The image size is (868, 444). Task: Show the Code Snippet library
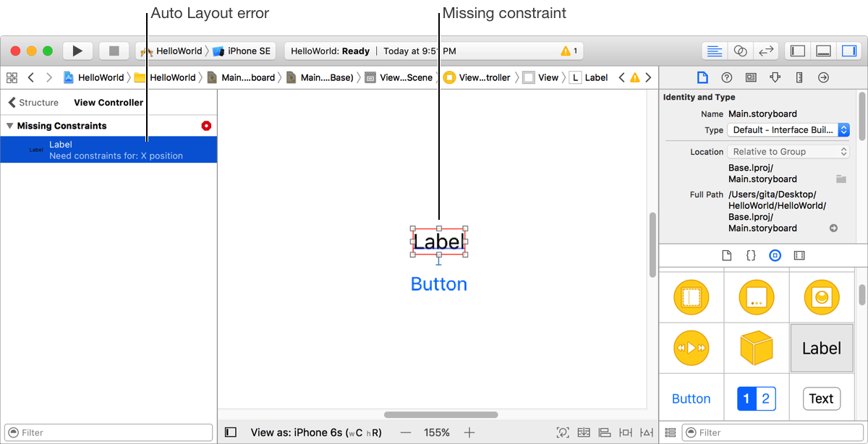(x=751, y=255)
